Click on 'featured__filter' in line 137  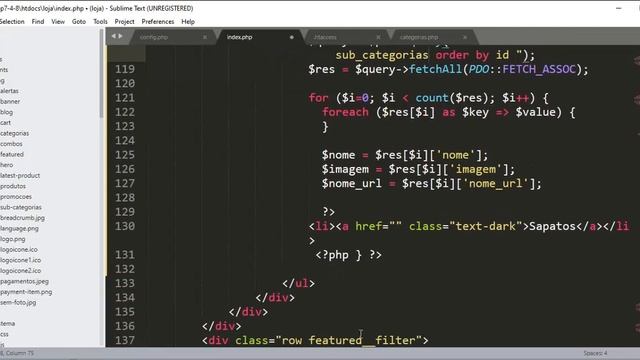click(362, 340)
